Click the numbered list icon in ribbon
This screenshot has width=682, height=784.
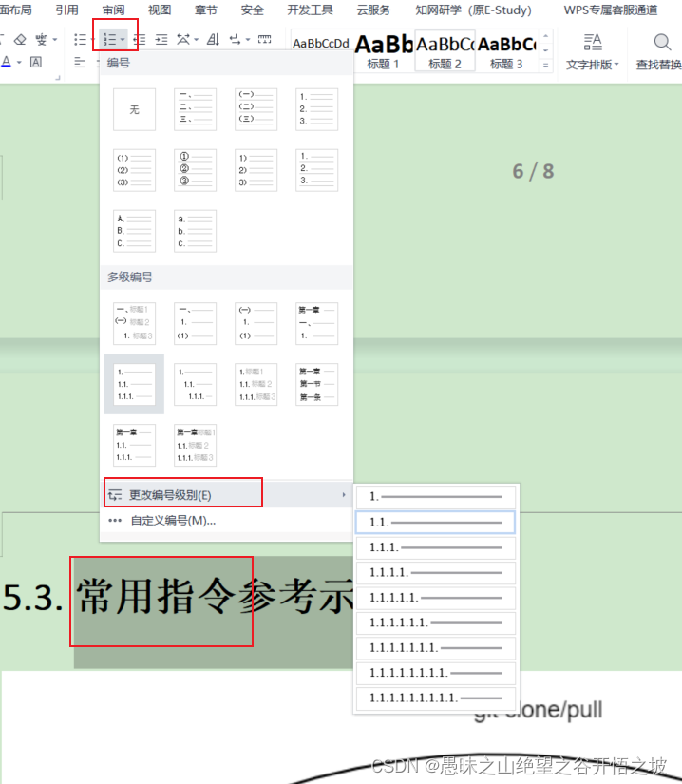click(110, 40)
